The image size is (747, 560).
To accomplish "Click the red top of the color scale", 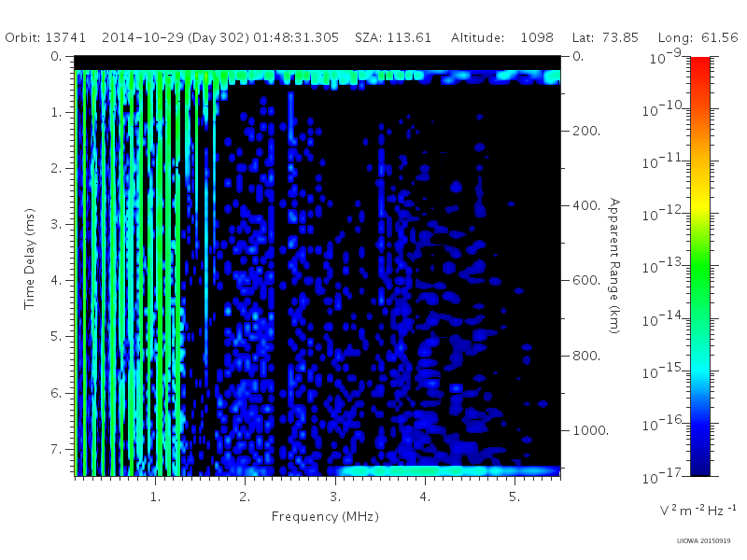I will [x=700, y=64].
